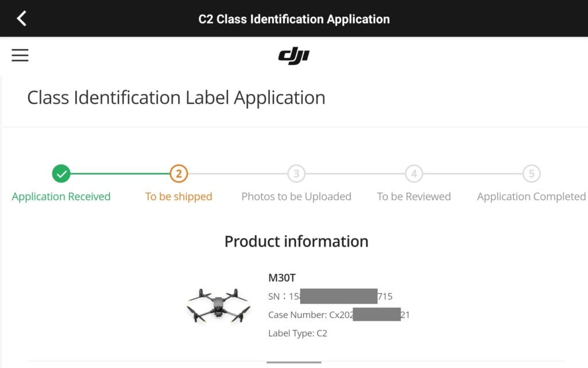
Task: Click the gray scroll handle at bottom
Action: (x=293, y=362)
